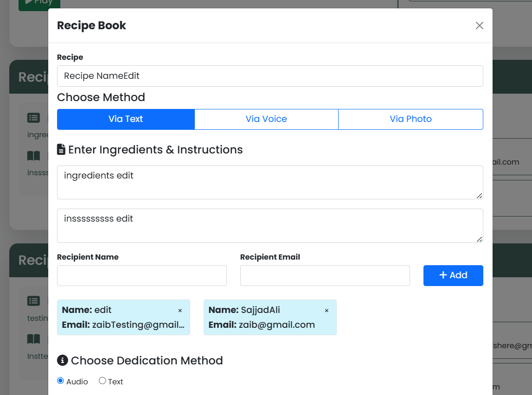The image size is (532, 395).
Task: Click the info icon beside Choose Dedication Method
Action: tap(62, 360)
